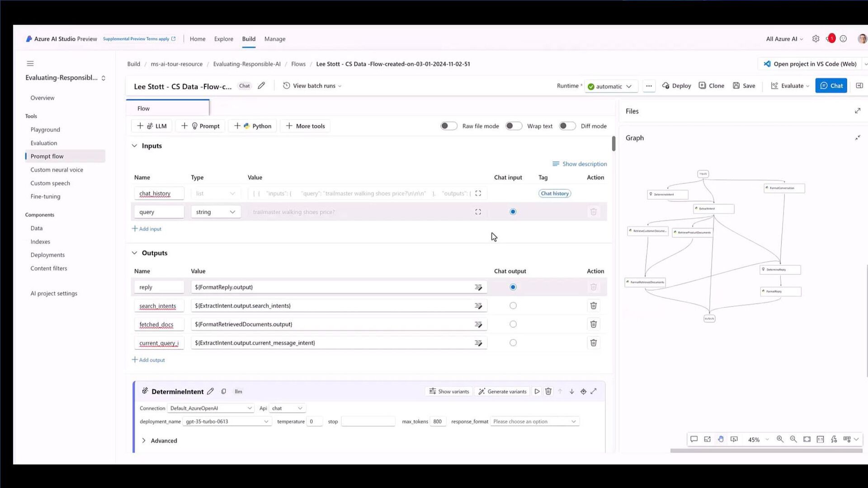The width and height of the screenshot is (868, 488).
Task: Open the query type dropdown showing string
Action: pos(216,212)
